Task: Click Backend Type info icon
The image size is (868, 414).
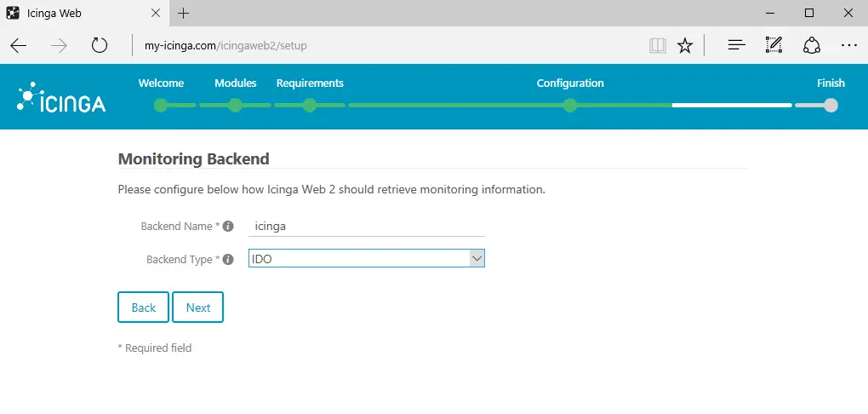Action: pos(227,259)
